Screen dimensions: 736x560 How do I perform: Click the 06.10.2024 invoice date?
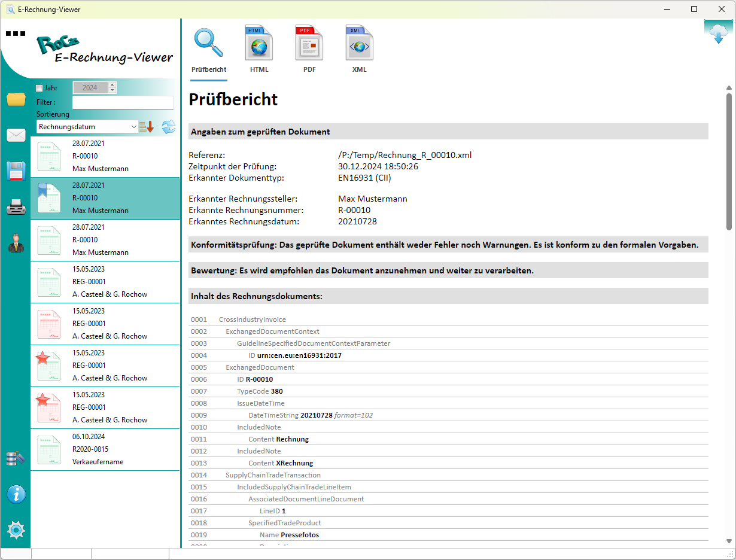(89, 437)
